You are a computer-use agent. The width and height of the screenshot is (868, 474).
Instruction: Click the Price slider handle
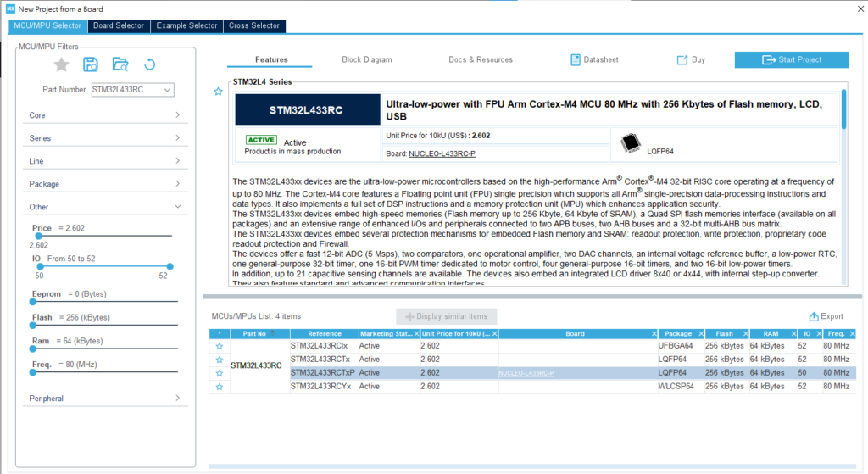[x=39, y=236]
